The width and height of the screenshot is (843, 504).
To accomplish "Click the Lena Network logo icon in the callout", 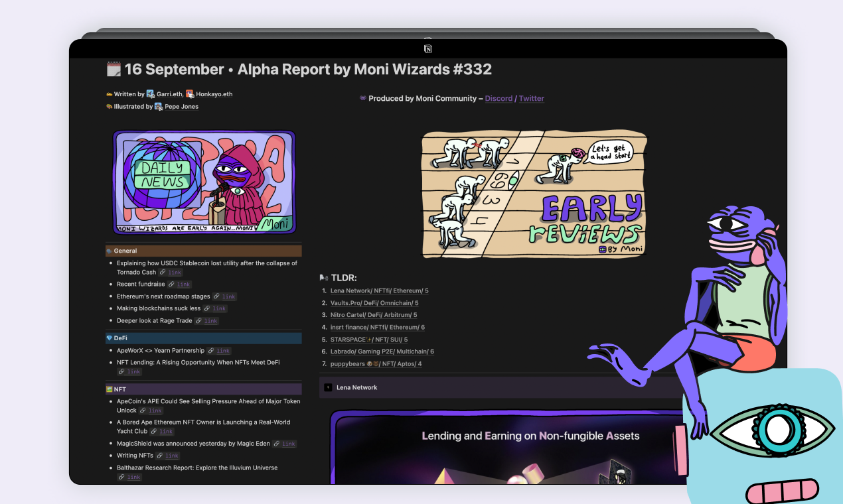I will coord(328,387).
